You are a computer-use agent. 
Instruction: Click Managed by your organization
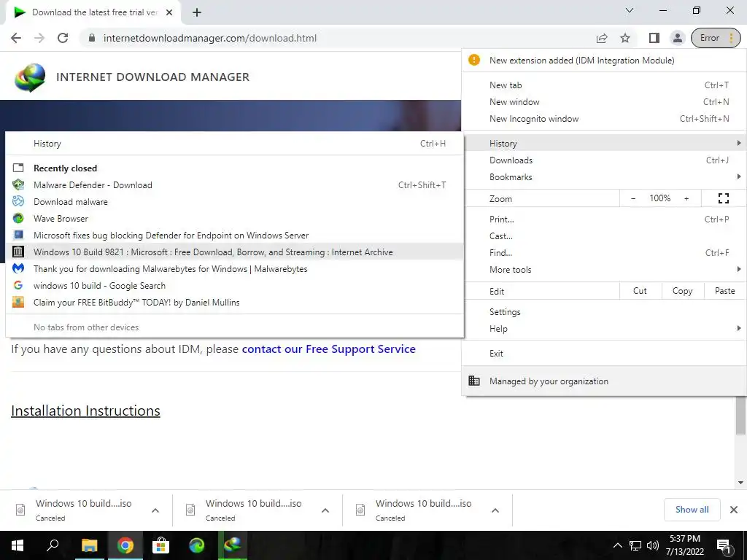(x=603, y=381)
